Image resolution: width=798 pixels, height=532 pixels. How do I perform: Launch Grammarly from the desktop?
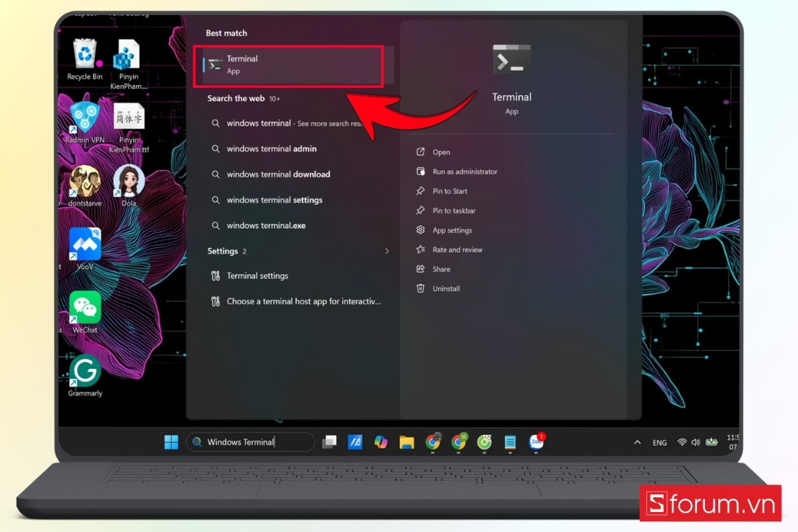coord(85,376)
